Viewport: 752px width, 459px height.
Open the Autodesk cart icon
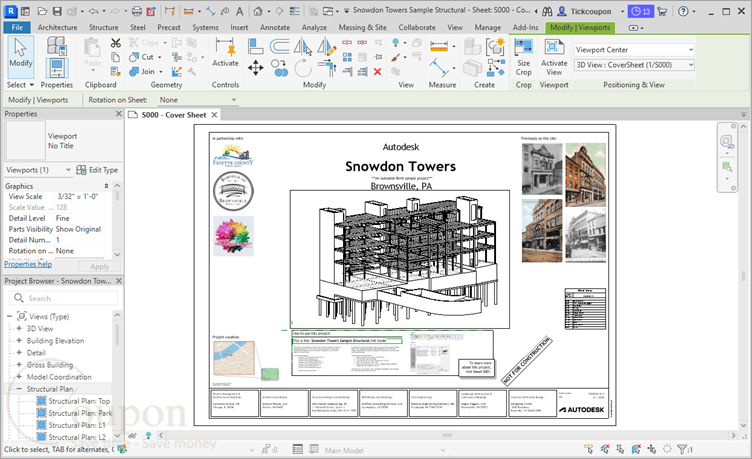click(662, 11)
